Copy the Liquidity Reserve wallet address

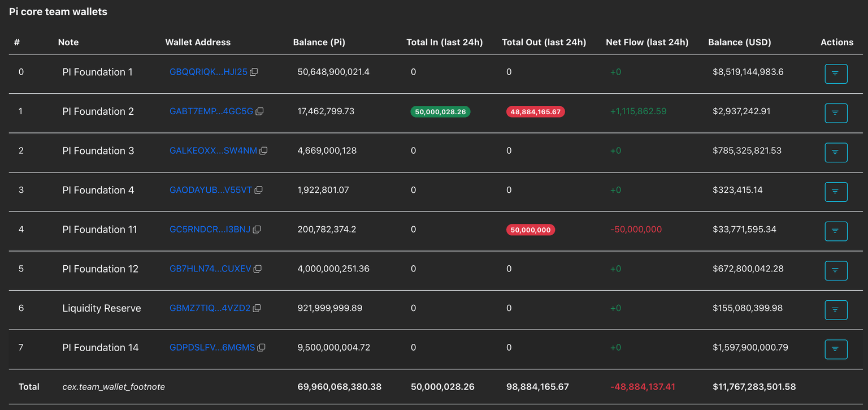[x=257, y=308]
